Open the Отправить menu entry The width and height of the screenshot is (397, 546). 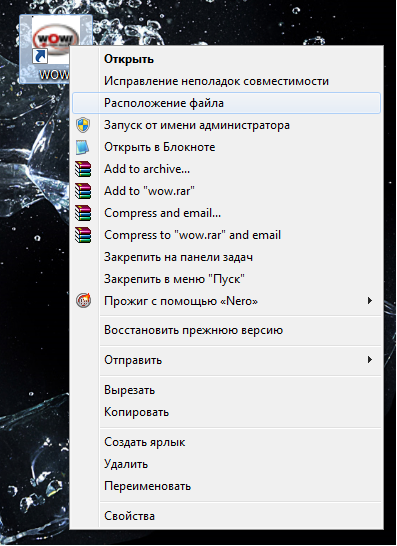pos(226,360)
